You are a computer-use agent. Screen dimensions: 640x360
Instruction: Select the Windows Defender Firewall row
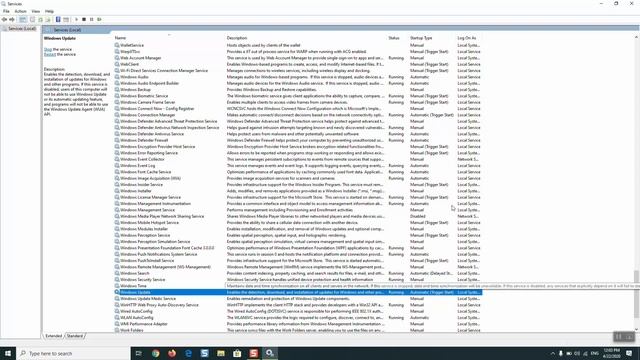pos(298,140)
